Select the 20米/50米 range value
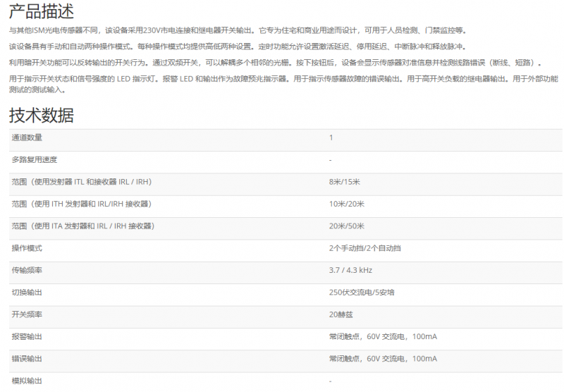 (346, 226)
